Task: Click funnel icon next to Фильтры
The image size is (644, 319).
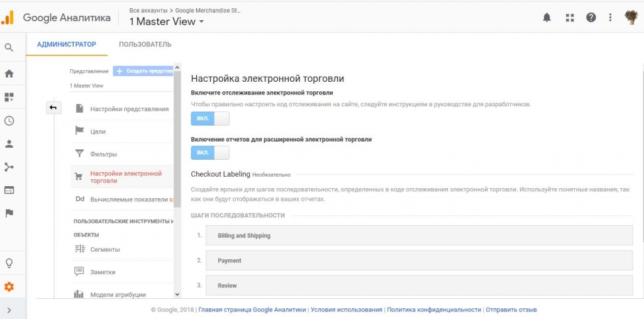Action: point(79,154)
